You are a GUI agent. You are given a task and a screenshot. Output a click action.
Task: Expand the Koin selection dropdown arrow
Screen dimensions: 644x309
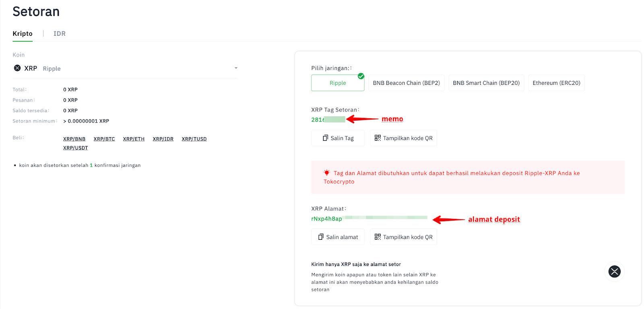236,68
